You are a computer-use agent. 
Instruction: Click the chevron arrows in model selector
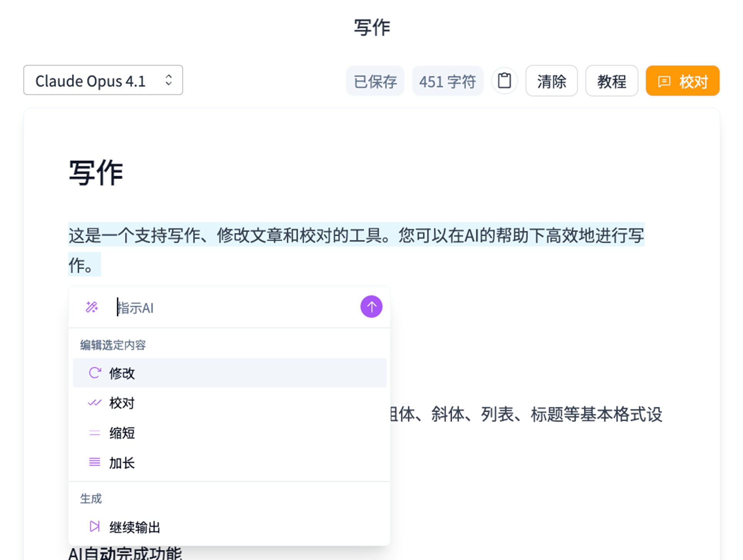pyautogui.click(x=168, y=80)
